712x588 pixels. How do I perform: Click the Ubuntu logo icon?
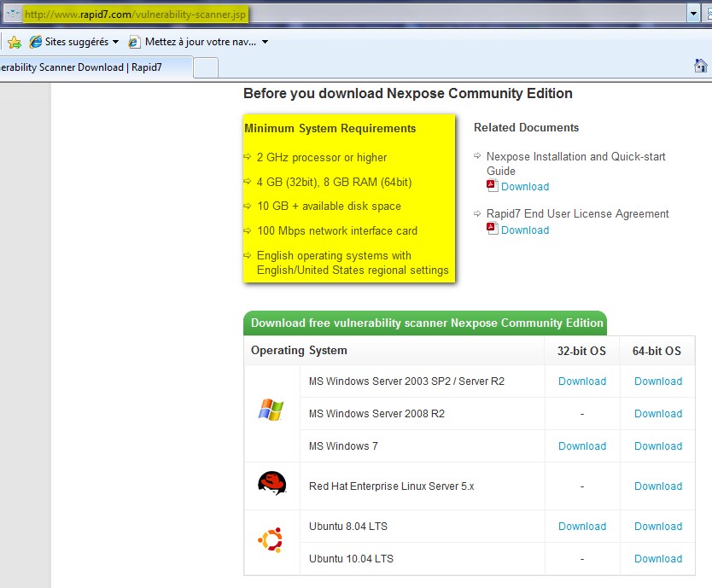tap(270, 540)
